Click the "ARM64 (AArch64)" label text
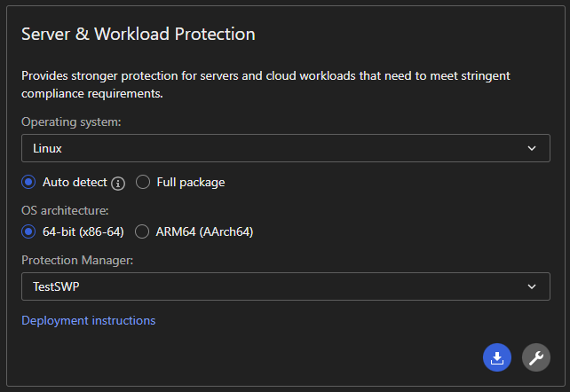 point(203,231)
